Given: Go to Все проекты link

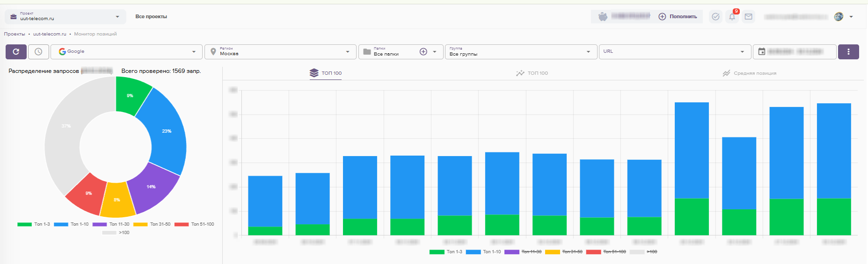Looking at the screenshot, I should tap(151, 17).
